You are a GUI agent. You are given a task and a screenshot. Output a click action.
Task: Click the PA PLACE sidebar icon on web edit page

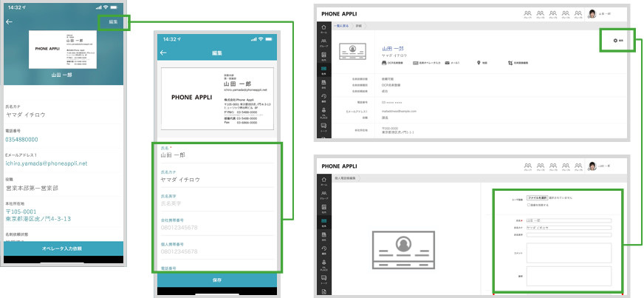click(x=324, y=264)
